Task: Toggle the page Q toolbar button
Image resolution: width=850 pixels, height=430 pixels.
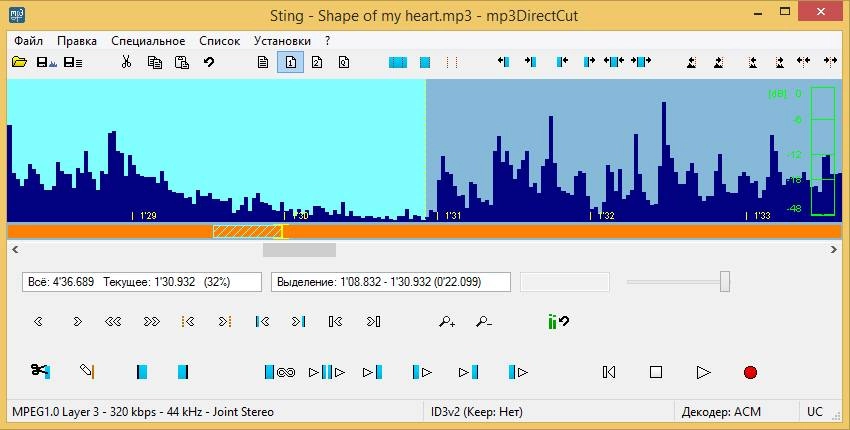Action: [344, 62]
